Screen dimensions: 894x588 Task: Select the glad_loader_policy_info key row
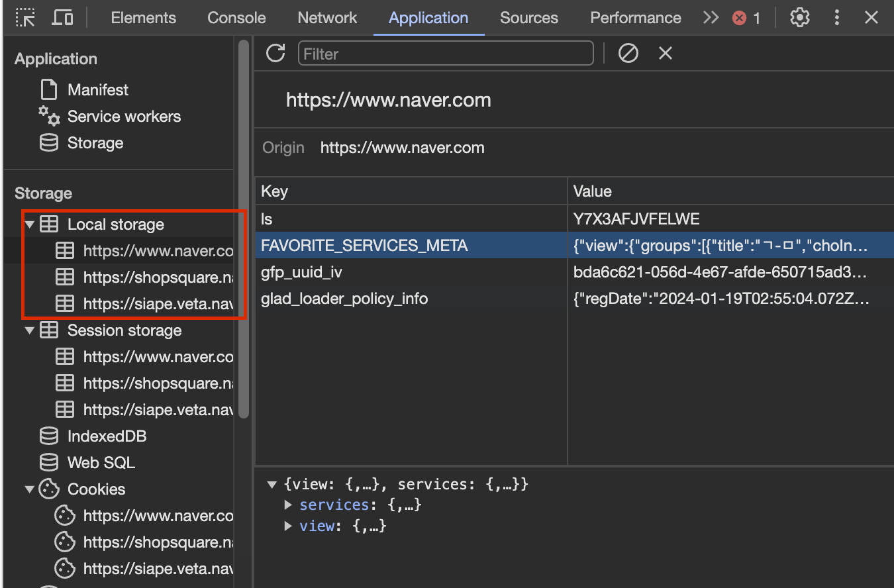pyautogui.click(x=411, y=299)
